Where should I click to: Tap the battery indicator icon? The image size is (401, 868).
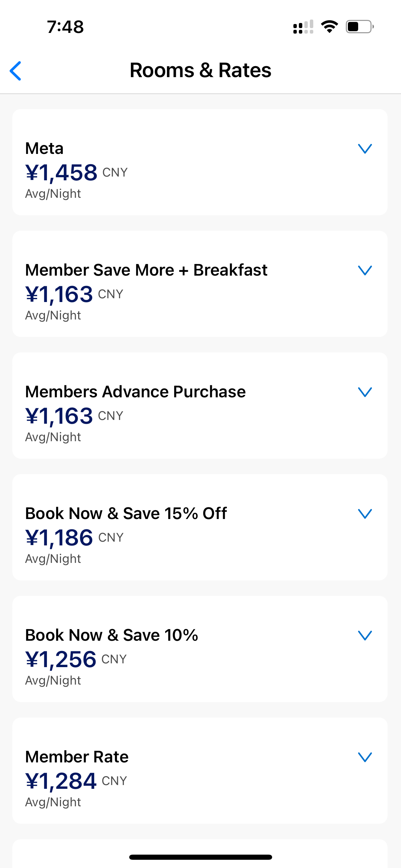(359, 27)
